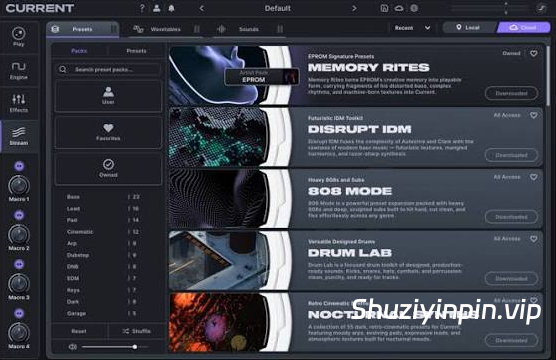Switch to Local library
The image size is (556, 360).
coord(468,28)
